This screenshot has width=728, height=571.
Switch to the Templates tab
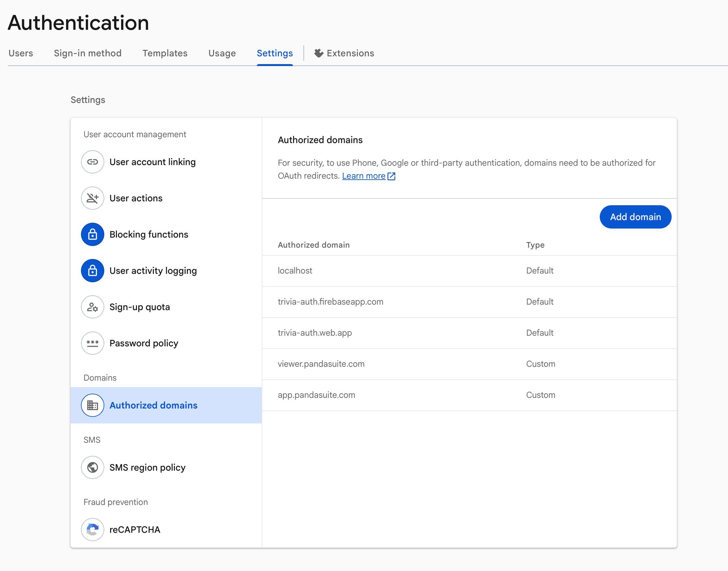[165, 53]
